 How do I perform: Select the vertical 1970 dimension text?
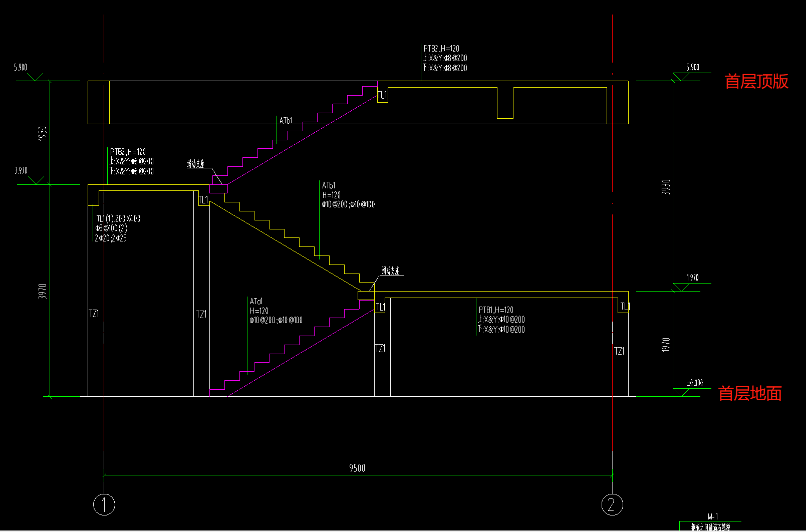click(x=666, y=345)
